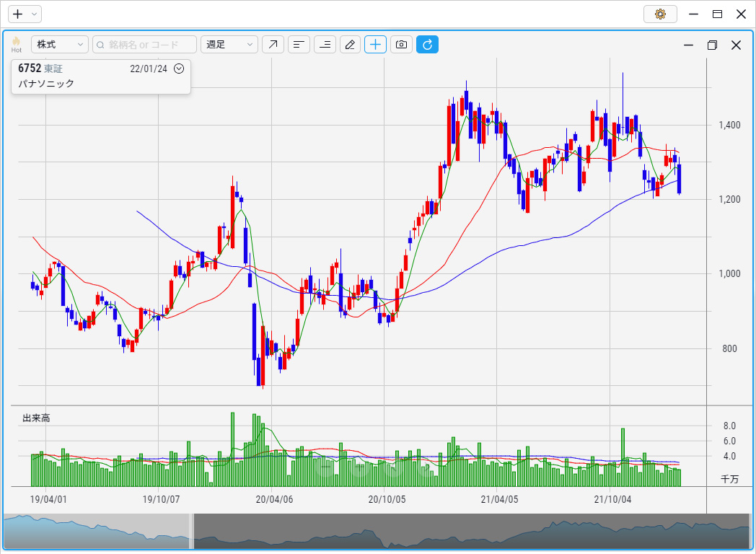This screenshot has width=756, height=554.
Task: Click the パナソニック company name
Action: (46, 84)
